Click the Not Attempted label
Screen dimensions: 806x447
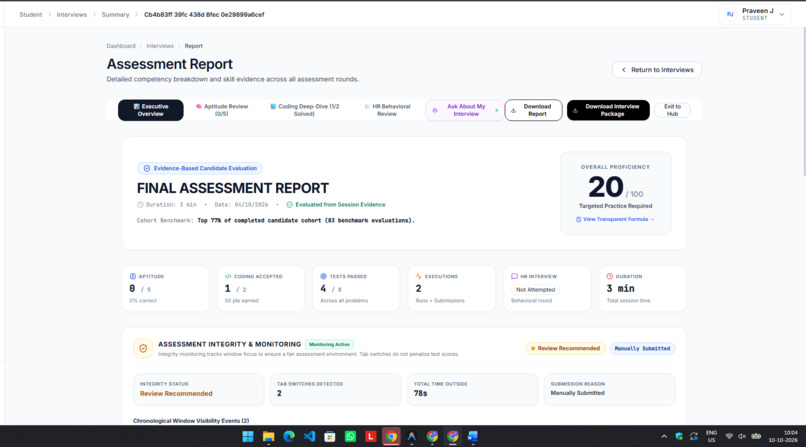point(535,290)
